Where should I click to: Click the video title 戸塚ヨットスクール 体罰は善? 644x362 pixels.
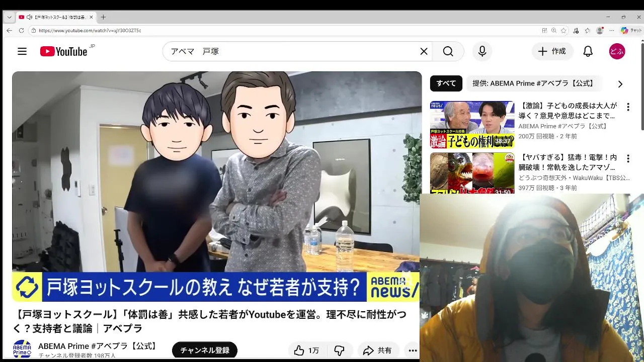click(x=210, y=321)
